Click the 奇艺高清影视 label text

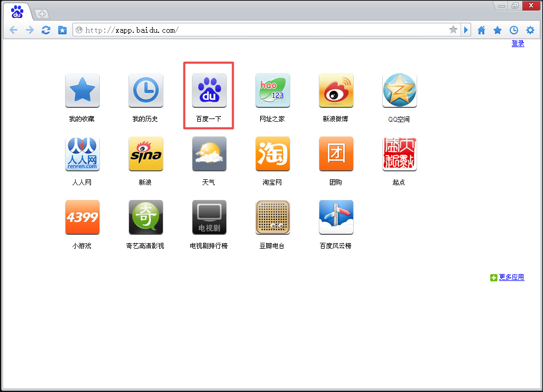[x=145, y=246]
